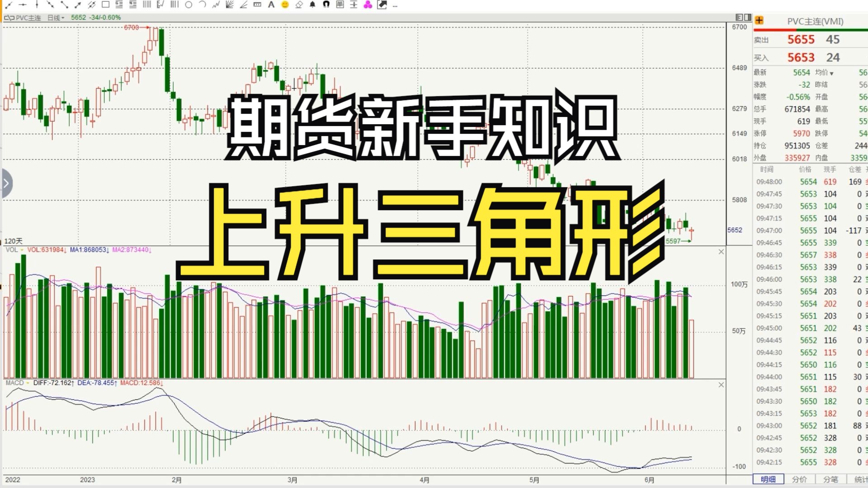The height and width of the screenshot is (488, 868).
Task: Click the PVC主连(VMI) panel title
Action: point(815,21)
